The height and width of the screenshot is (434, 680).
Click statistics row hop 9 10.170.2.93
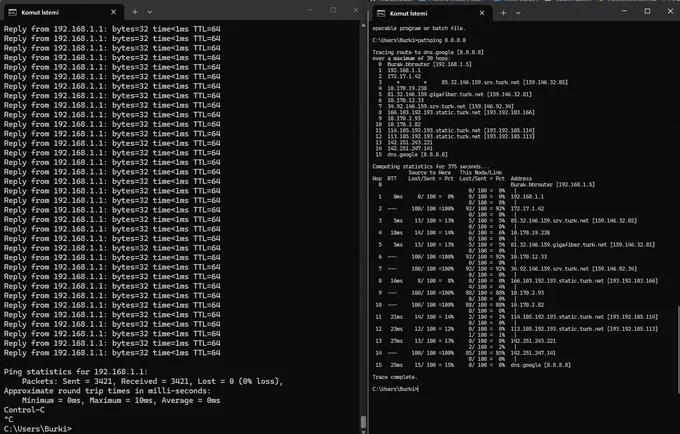(x=461, y=293)
